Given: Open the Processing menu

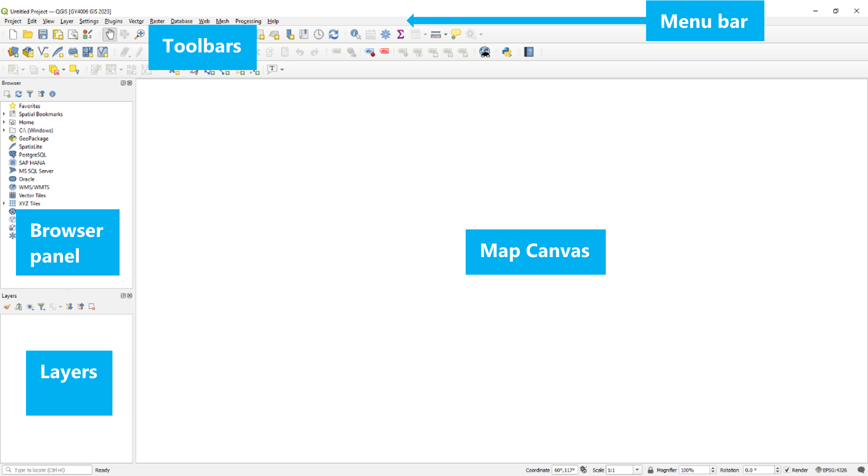Looking at the screenshot, I should [248, 21].
